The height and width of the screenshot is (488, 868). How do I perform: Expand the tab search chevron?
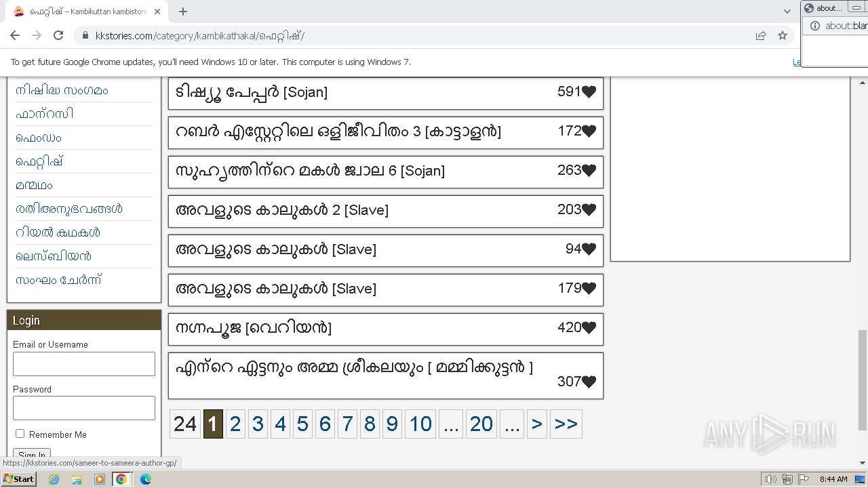[787, 12]
